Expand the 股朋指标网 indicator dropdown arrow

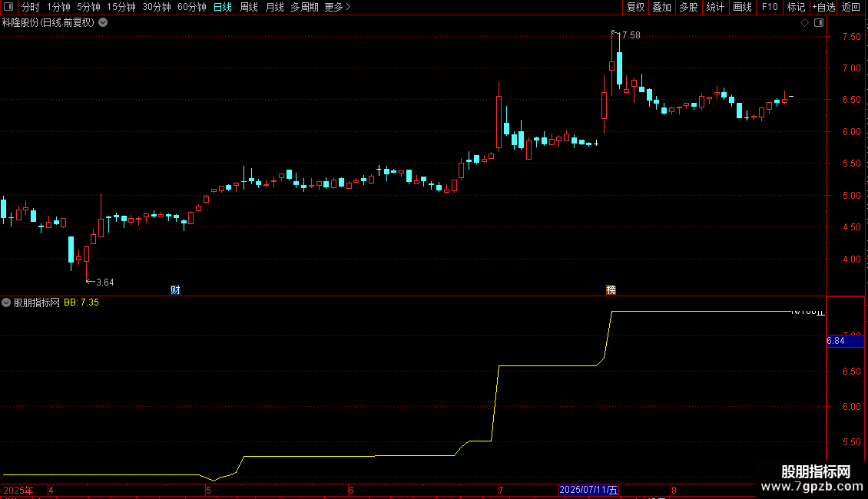pyautogui.click(x=6, y=302)
